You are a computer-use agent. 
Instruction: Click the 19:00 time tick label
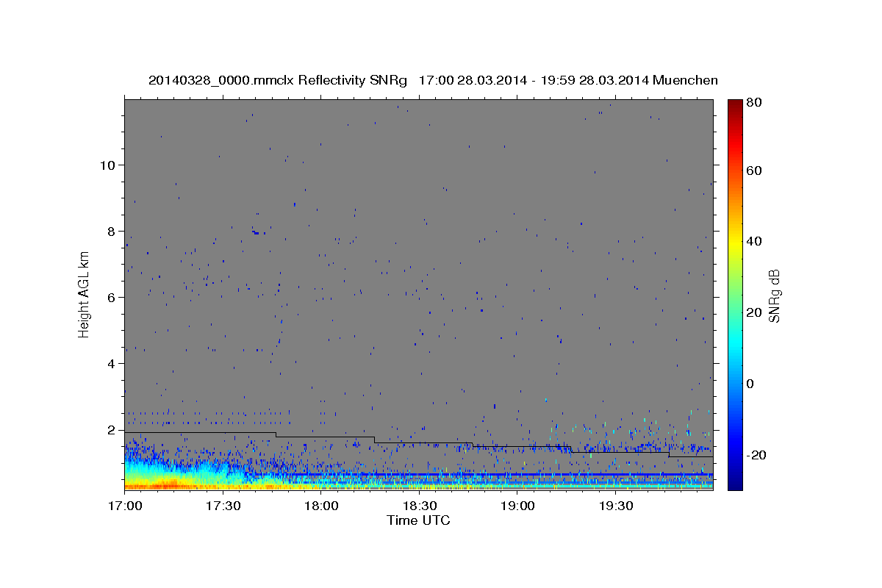tap(517, 506)
